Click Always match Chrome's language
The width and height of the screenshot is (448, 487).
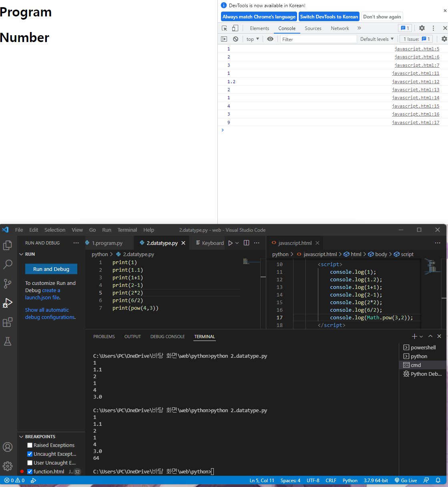pos(259,16)
